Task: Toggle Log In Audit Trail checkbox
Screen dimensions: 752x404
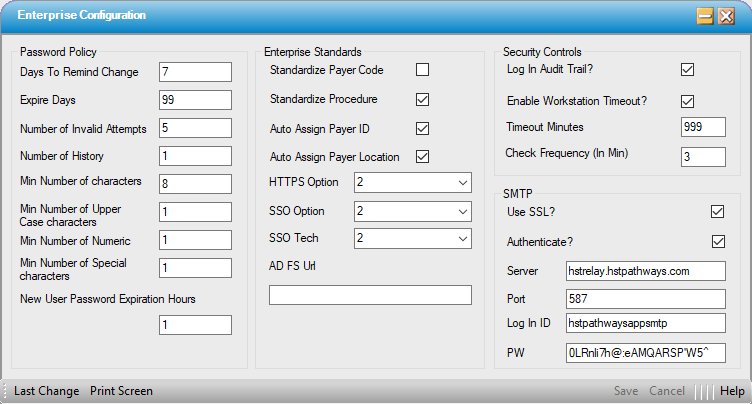Action: [687, 69]
